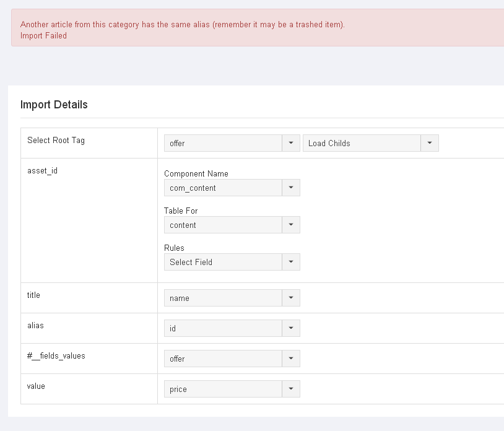
Task: Click the Import Details heading
Action: (x=54, y=105)
